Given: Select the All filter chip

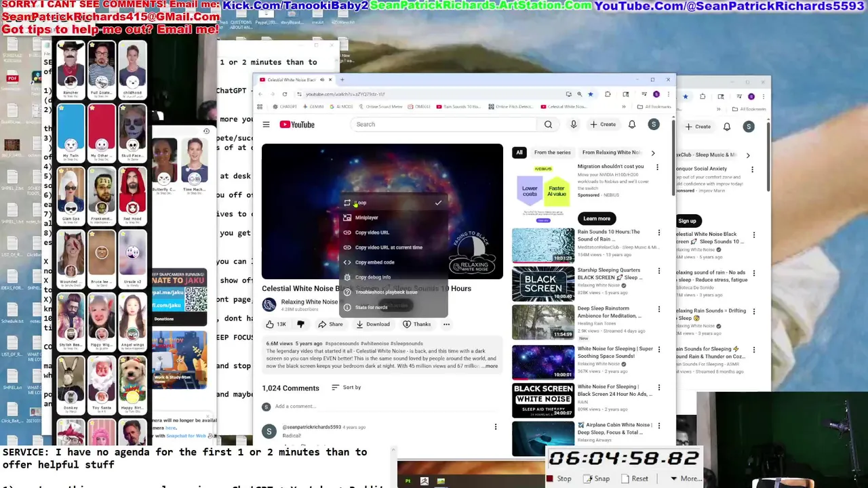Looking at the screenshot, I should (x=519, y=152).
